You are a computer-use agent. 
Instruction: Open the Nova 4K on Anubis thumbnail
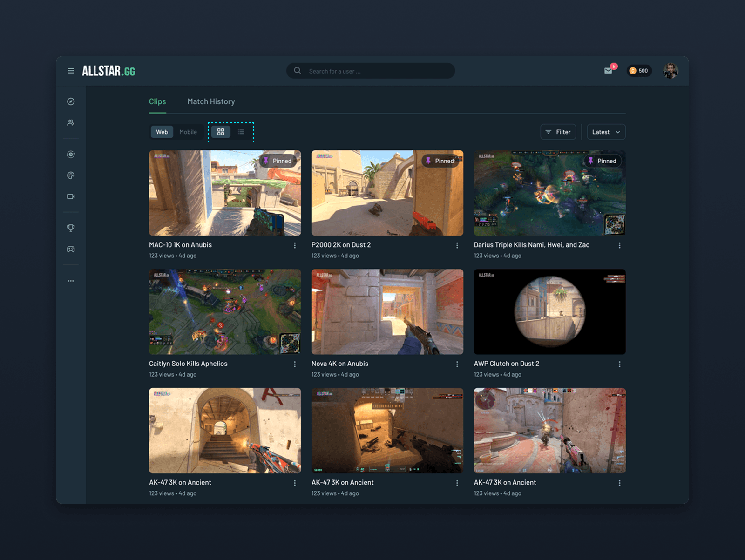tap(387, 311)
